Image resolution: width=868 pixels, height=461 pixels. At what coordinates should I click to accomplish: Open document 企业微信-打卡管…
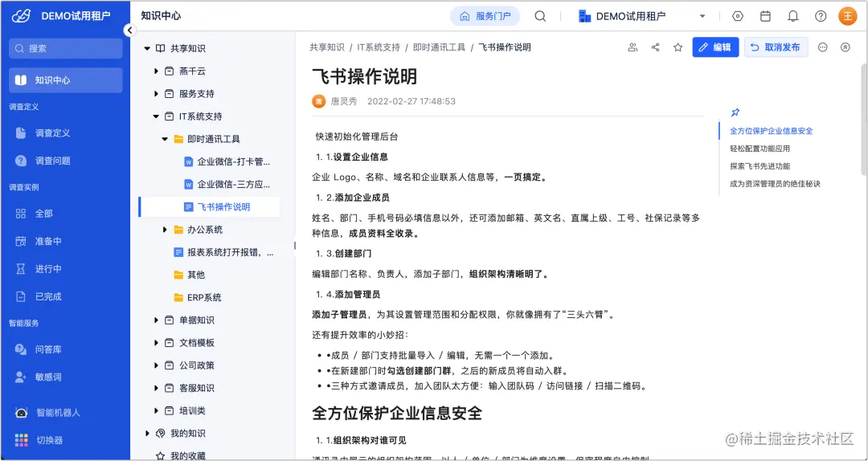coord(227,161)
